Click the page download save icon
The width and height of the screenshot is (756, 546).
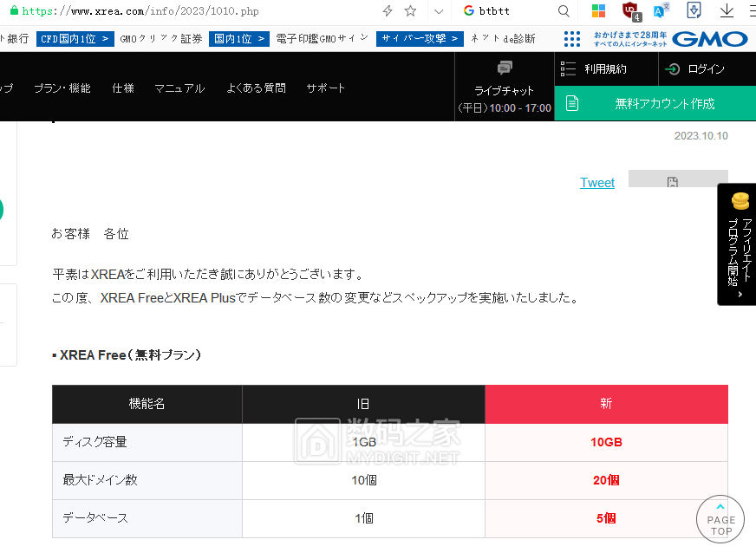pyautogui.click(x=694, y=10)
